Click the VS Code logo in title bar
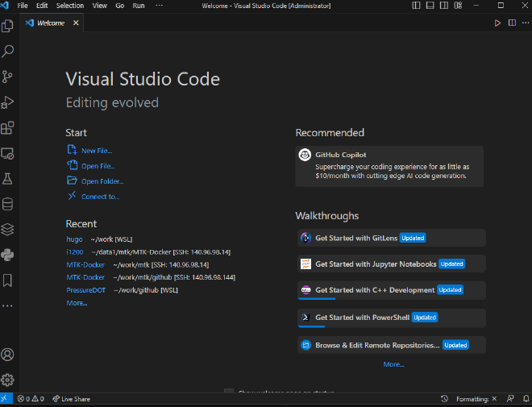Screen dimensions: 532x407 [5, 6]
